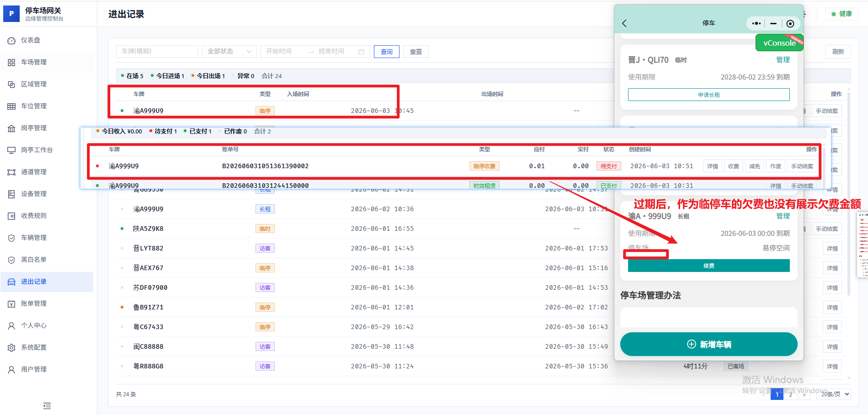Click the 账单管理 sidebar icon
This screenshot has width=868, height=415.
(x=11, y=303)
